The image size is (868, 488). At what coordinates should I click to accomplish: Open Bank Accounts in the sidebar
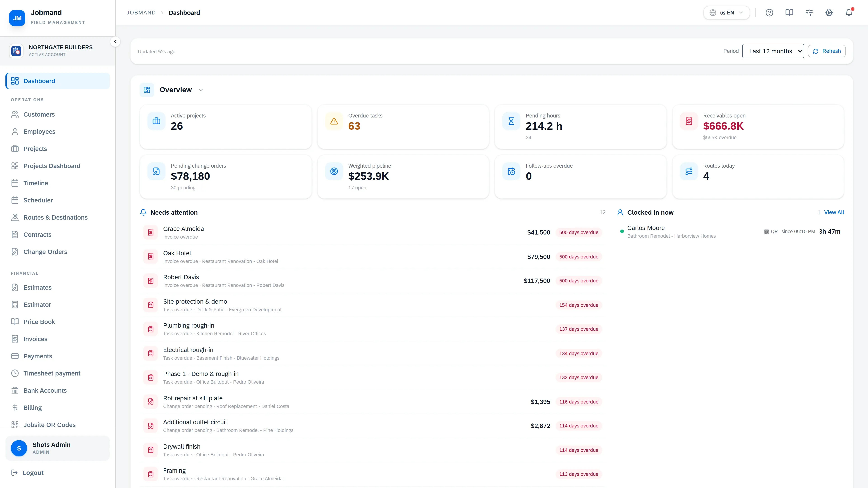pyautogui.click(x=58, y=391)
